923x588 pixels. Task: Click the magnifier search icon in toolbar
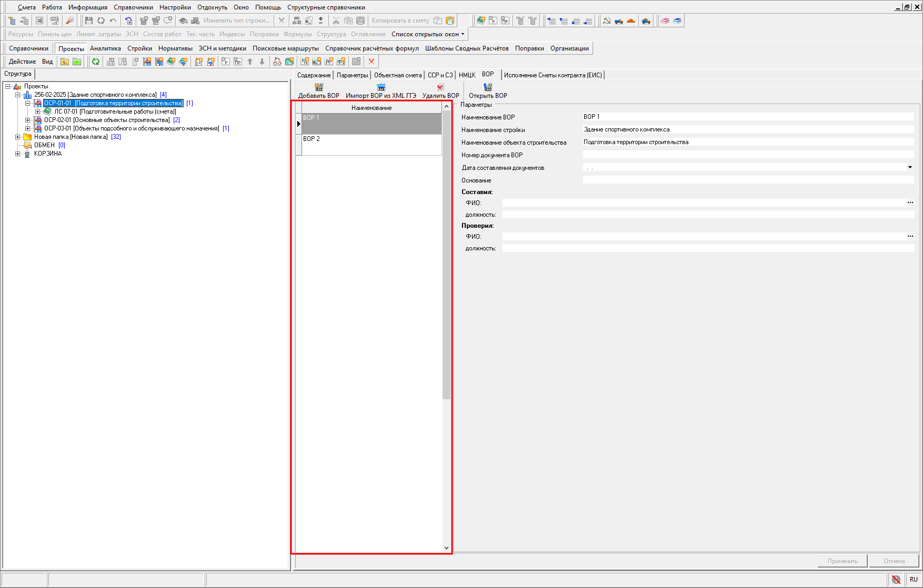[x=69, y=21]
